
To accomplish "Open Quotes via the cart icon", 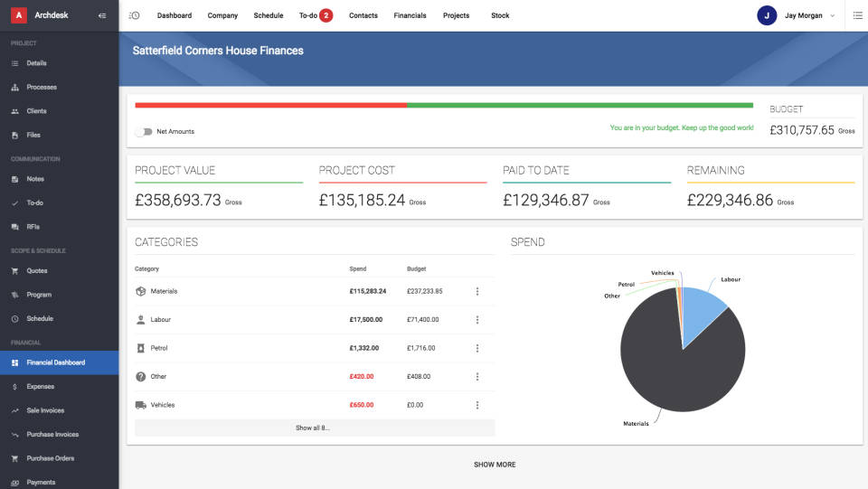I will tap(14, 270).
